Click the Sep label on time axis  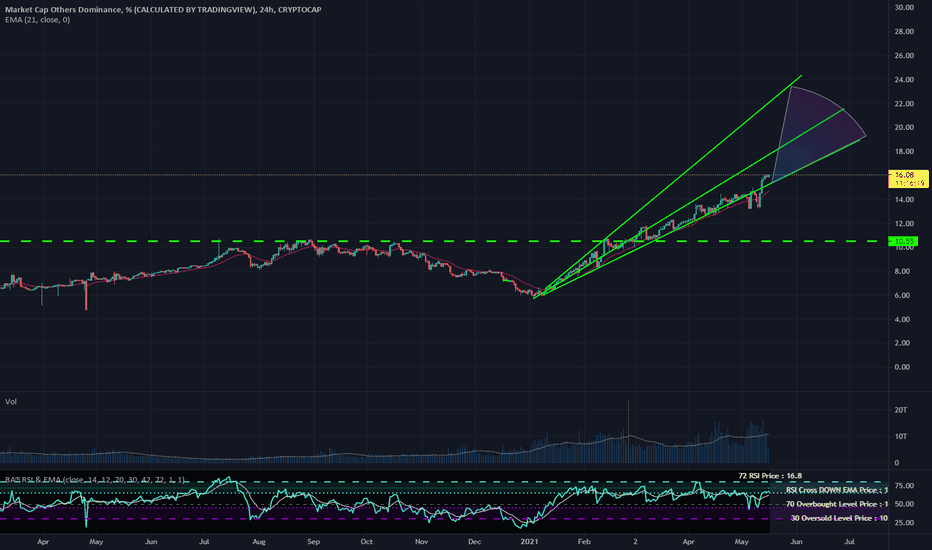coord(313,542)
